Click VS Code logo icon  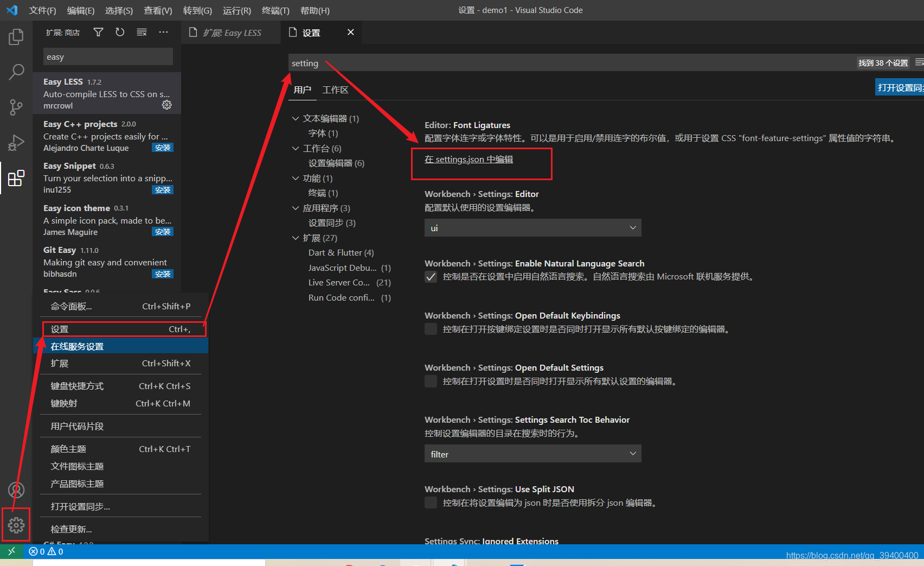click(x=12, y=10)
